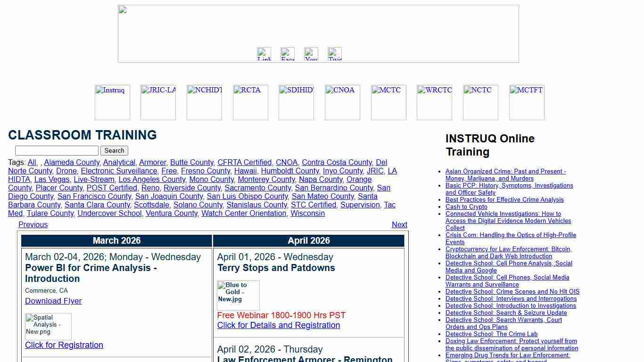Click the RCTA logo image

(250, 102)
